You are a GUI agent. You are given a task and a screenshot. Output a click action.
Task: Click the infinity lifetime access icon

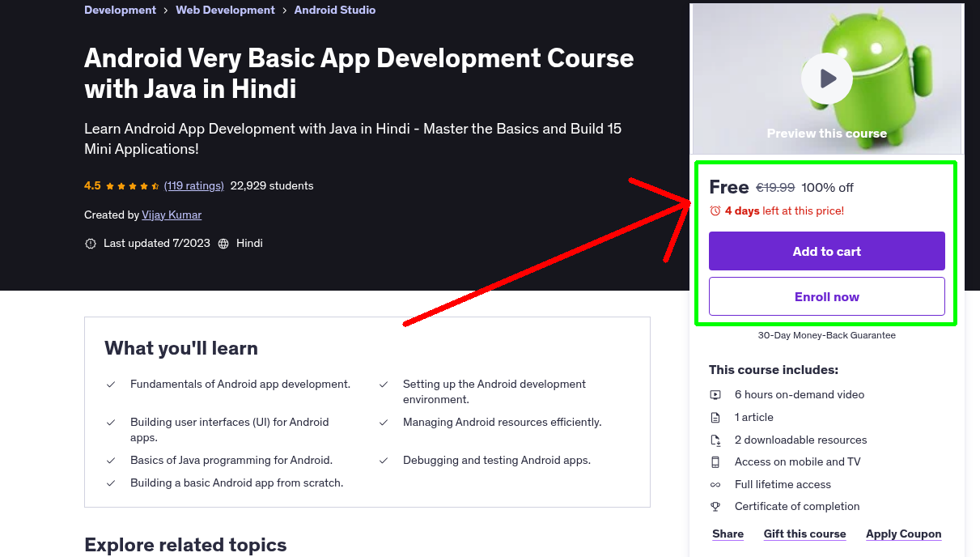pyautogui.click(x=715, y=484)
